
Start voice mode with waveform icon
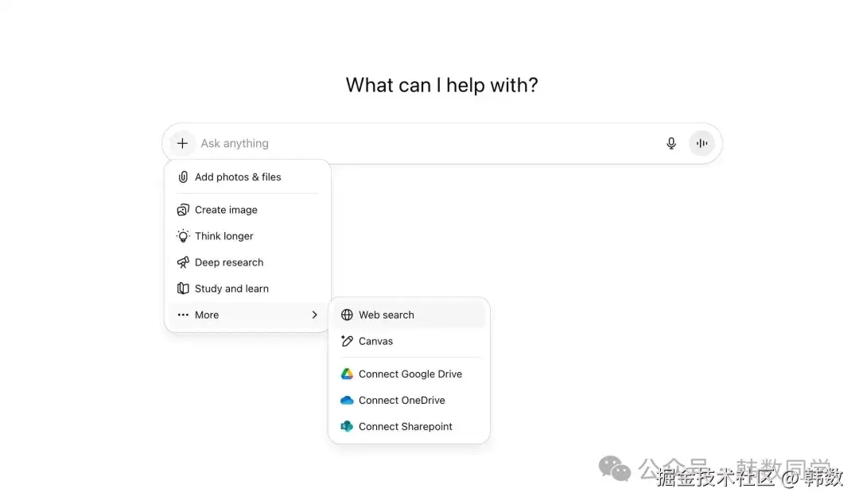[x=702, y=143]
